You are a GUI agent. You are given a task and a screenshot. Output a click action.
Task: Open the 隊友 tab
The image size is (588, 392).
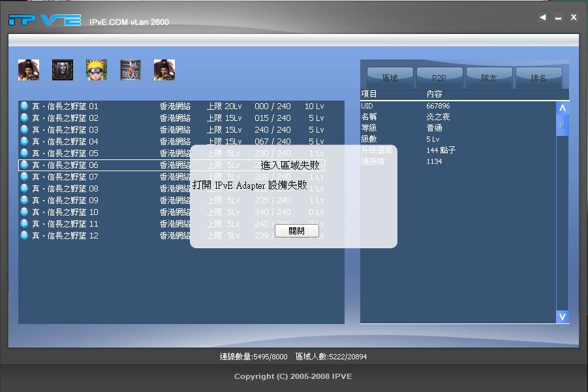(x=489, y=78)
